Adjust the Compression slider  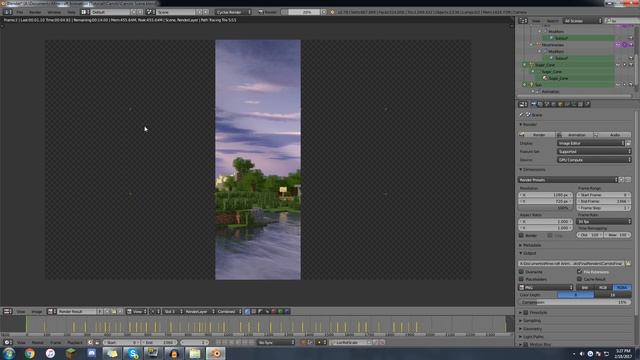pyautogui.click(x=575, y=302)
